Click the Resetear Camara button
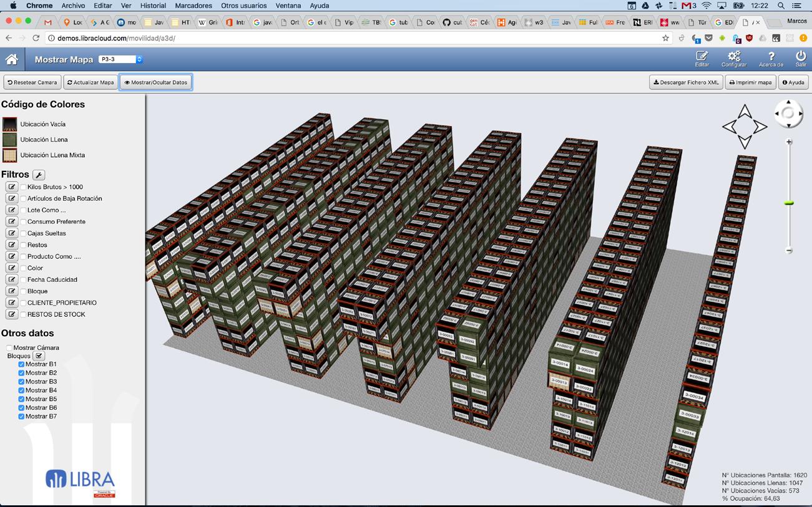Screen dimensions: 812x507 32,82
